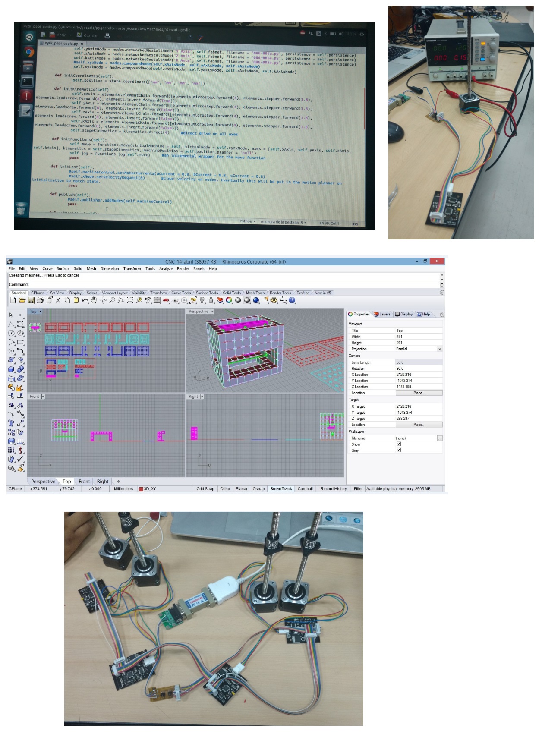
Task: Select the Perspective viewport tab at bottom
Action: 43,482
